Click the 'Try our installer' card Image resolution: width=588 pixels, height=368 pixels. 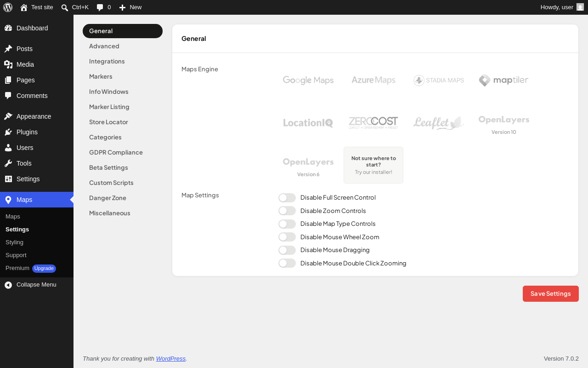(x=373, y=165)
